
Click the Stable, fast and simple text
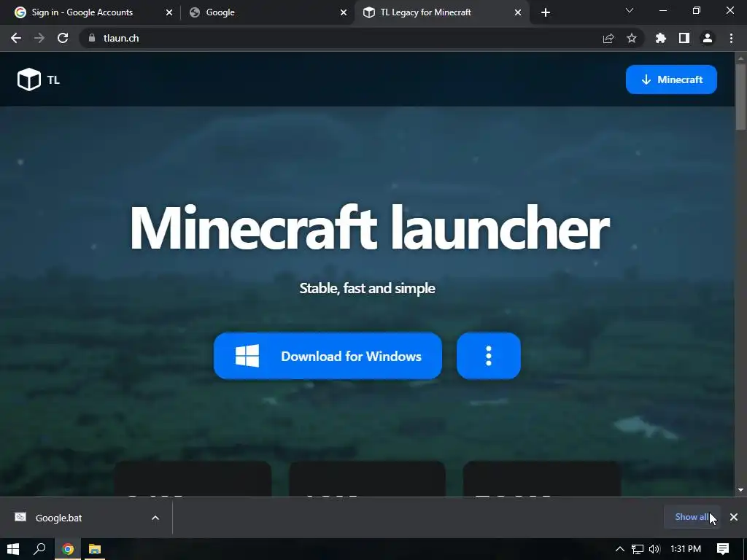[x=368, y=288]
